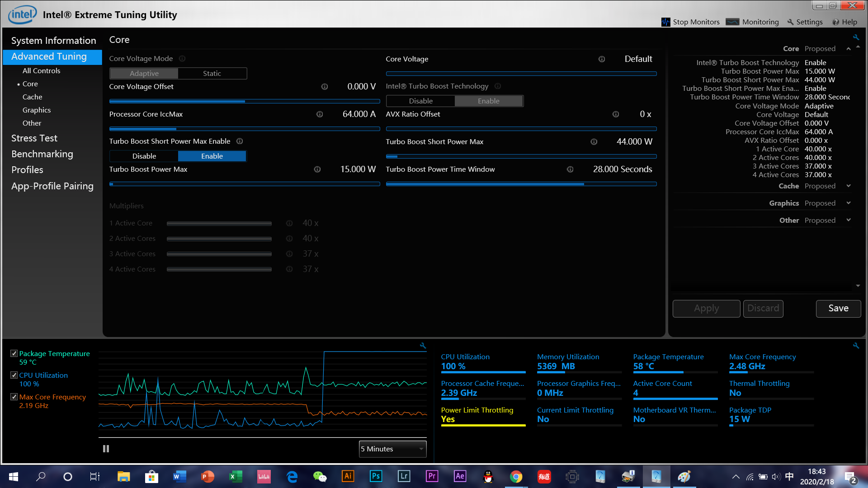This screenshot has width=868, height=488.
Task: Disable Turbo Boost Short Power Max
Action: point(144,156)
